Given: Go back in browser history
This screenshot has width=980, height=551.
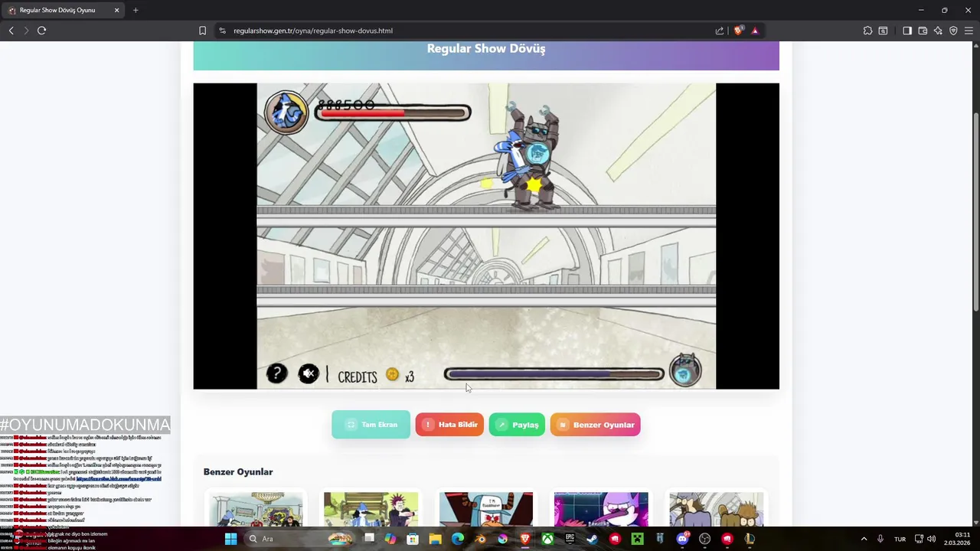Looking at the screenshot, I should click(x=11, y=31).
